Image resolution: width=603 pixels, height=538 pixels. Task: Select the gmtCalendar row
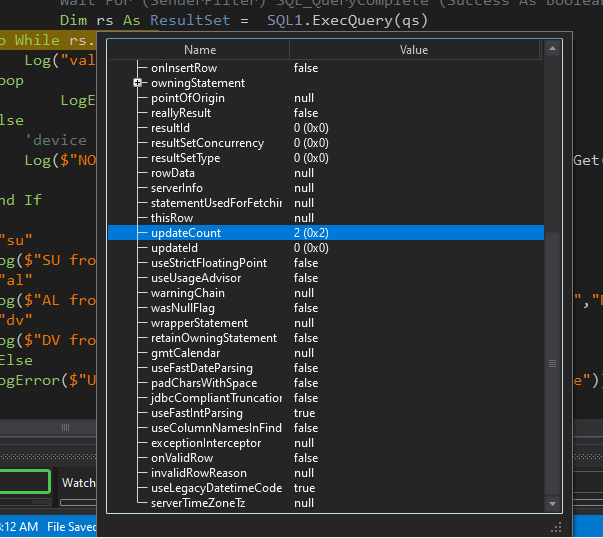[326, 353]
